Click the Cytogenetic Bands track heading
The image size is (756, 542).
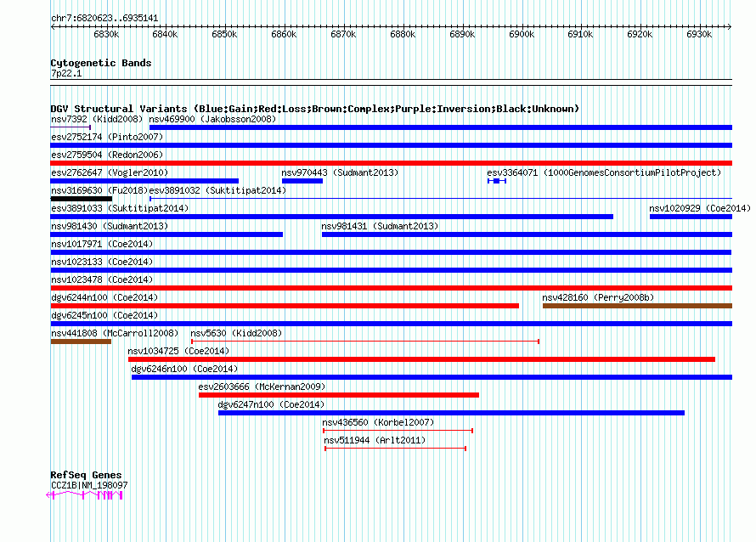tap(100, 63)
